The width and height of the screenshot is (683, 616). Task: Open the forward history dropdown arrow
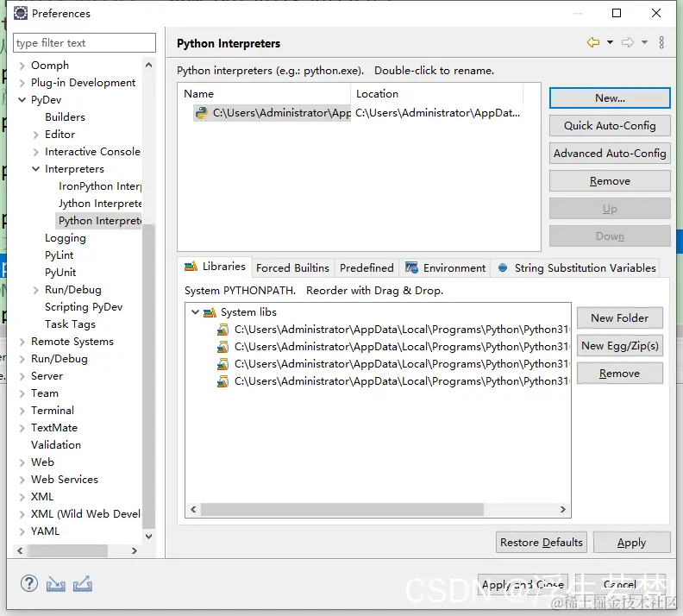click(644, 42)
